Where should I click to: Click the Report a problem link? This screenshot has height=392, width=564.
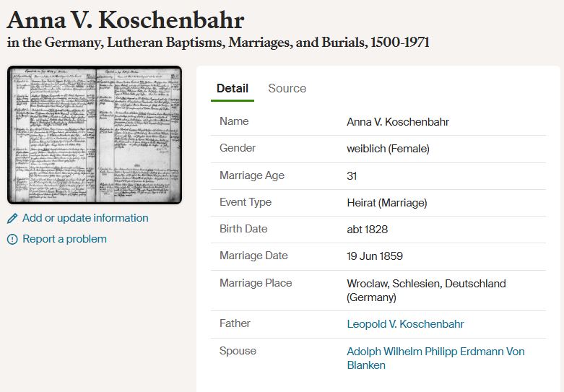pyautogui.click(x=64, y=239)
